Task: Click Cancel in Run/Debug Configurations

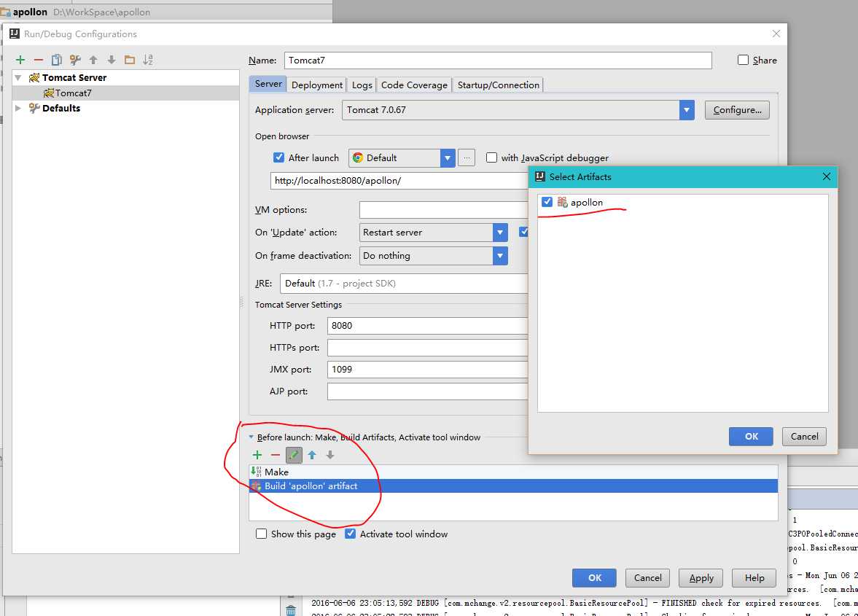Action: 647,577
